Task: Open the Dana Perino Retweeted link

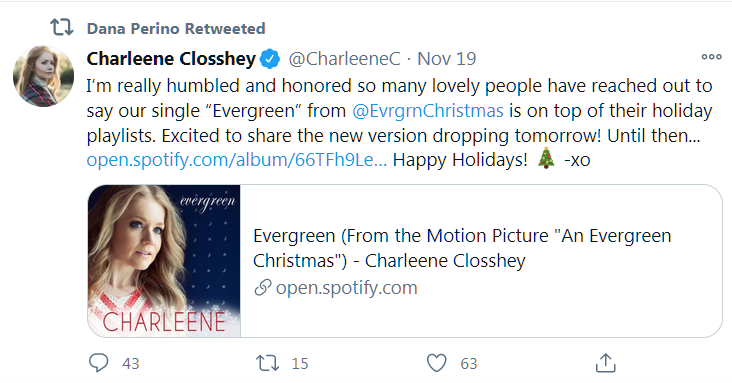Action: (x=176, y=28)
